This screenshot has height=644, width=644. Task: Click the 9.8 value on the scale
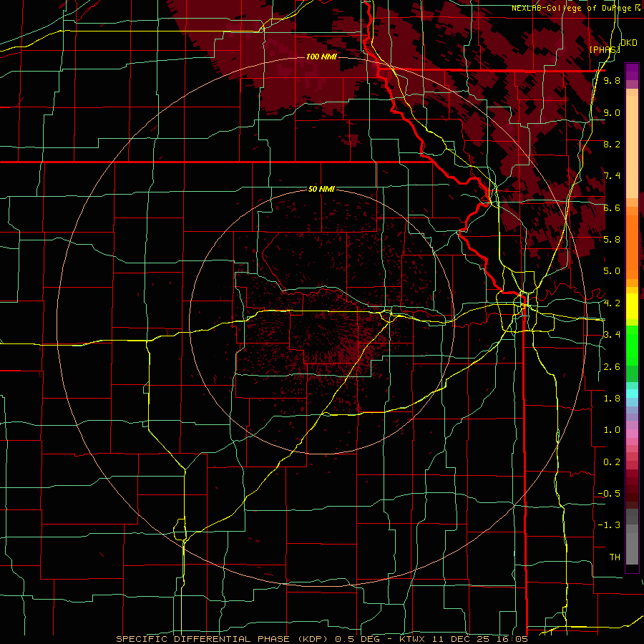coord(612,80)
